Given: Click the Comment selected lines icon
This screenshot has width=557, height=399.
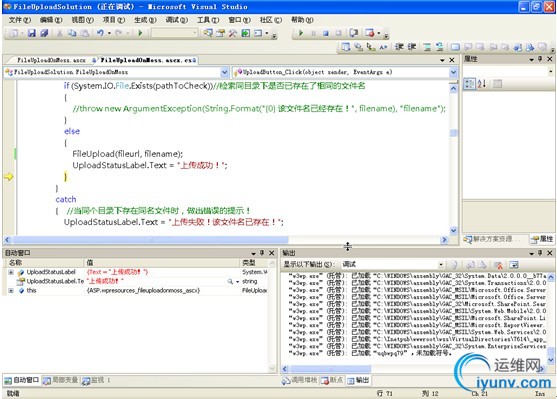Looking at the screenshot, I should [x=427, y=47].
